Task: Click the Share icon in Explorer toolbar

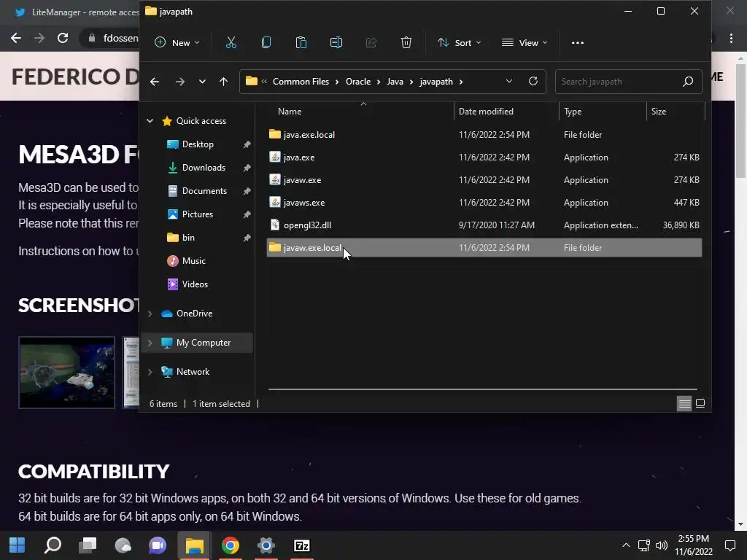Action: coord(371,43)
